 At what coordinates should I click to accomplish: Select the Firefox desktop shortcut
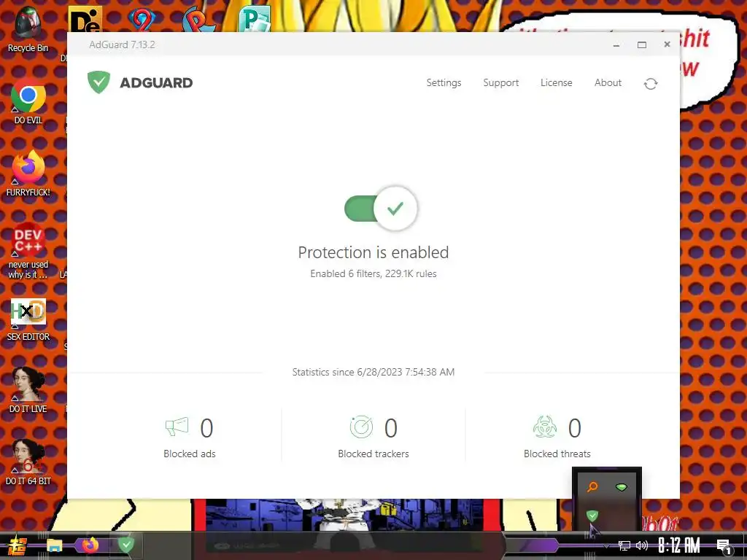coord(28,174)
